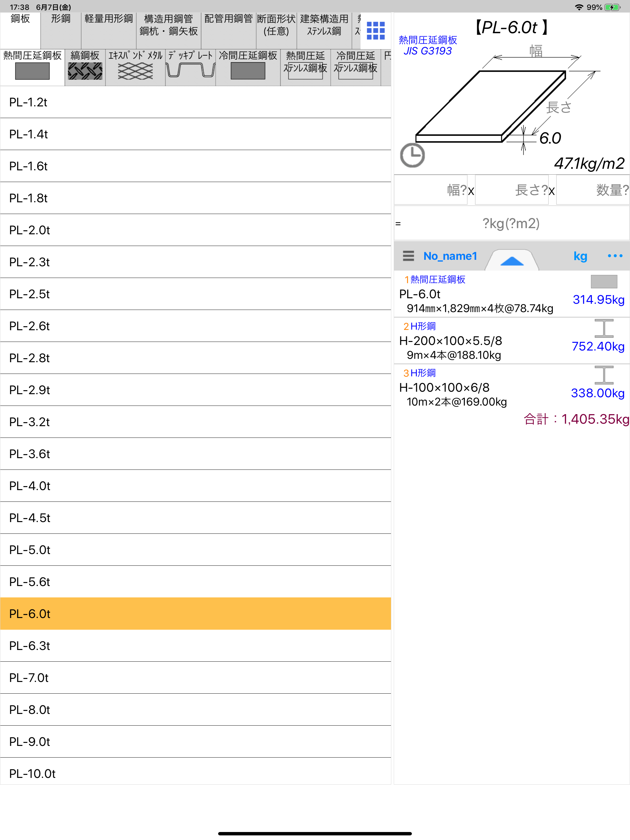Select PL-2.8t thickness row
The image size is (630, 840).
[196, 358]
